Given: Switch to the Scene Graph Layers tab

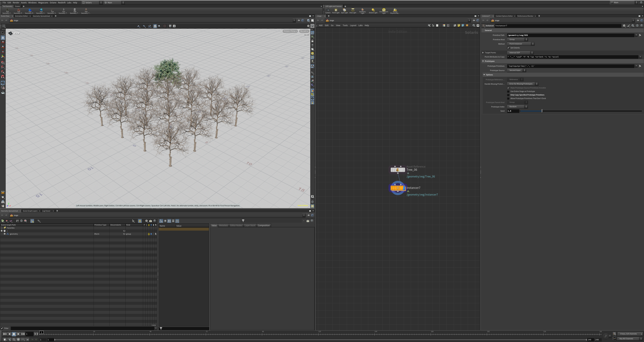Looking at the screenshot, I should pyautogui.click(x=30, y=211).
